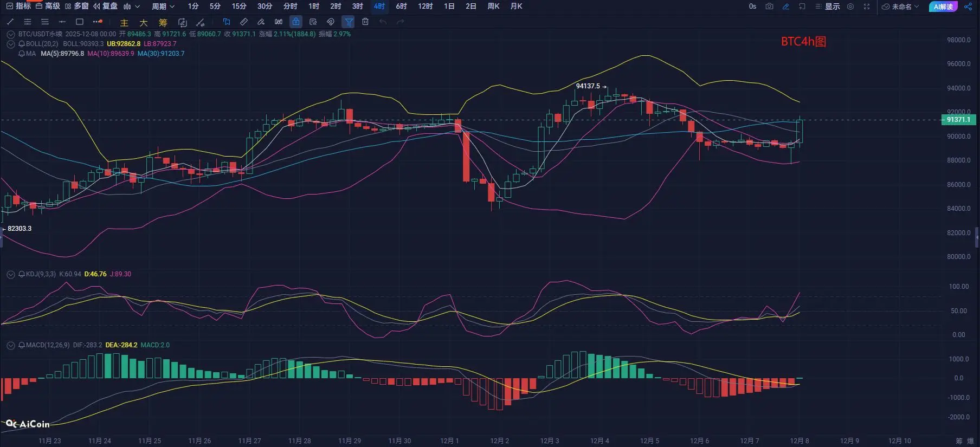Enter fullscreen chart mode
Image resolution: width=980 pixels, height=447 pixels.
tap(867, 7)
